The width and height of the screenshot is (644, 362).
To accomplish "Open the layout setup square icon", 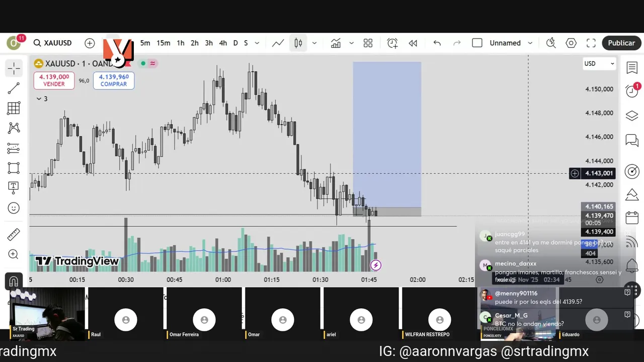I will 477,43.
